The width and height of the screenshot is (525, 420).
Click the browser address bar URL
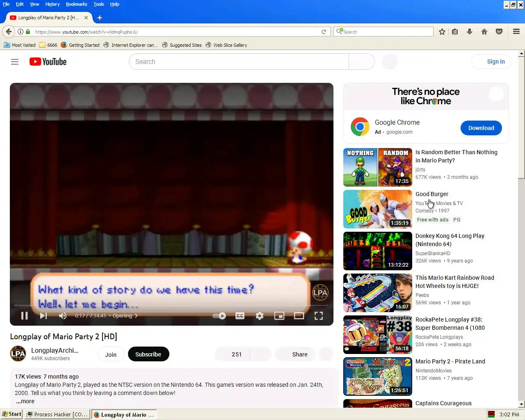click(176, 32)
